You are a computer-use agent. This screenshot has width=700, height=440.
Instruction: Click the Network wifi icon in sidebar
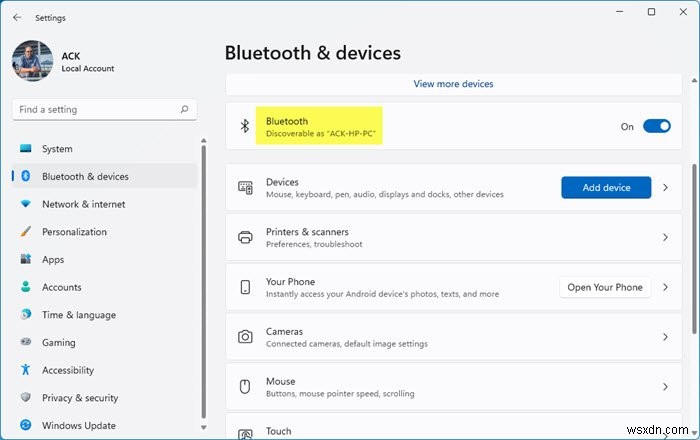[26, 204]
